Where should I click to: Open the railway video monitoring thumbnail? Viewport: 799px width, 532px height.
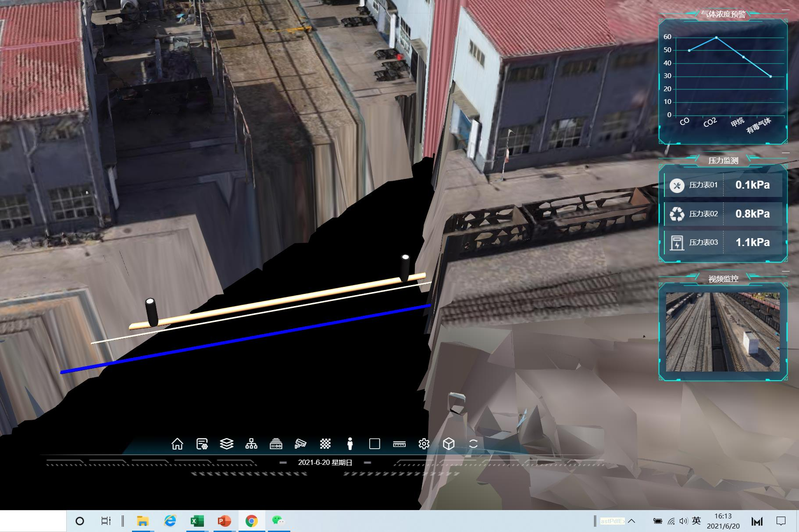723,332
